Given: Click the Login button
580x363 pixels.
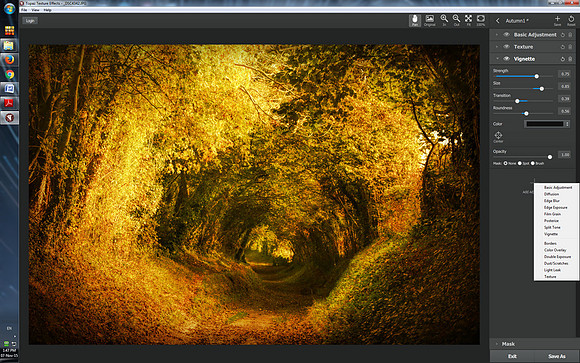Looking at the screenshot, I should 30,21.
